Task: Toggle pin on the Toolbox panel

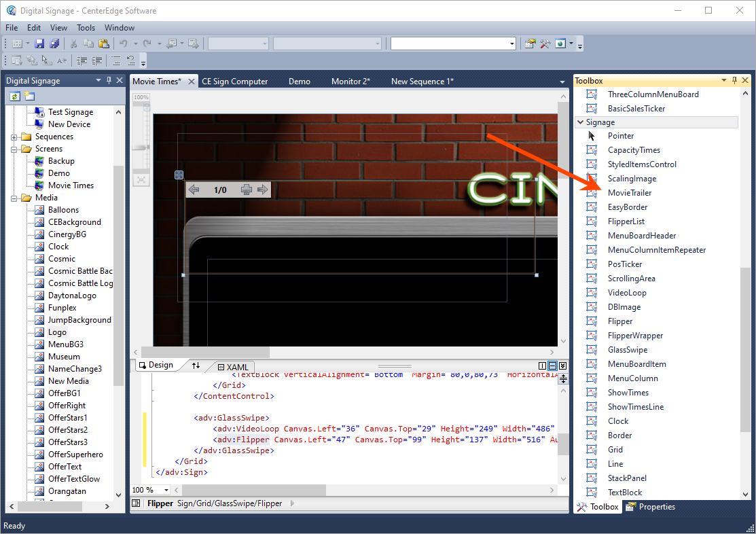Action: pyautogui.click(x=734, y=81)
